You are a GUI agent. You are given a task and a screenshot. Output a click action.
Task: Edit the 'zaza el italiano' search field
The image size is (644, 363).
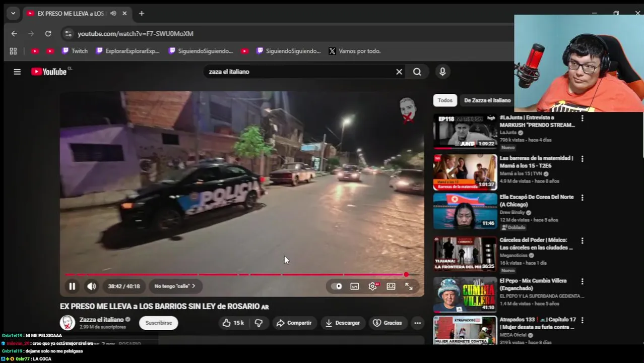(300, 72)
